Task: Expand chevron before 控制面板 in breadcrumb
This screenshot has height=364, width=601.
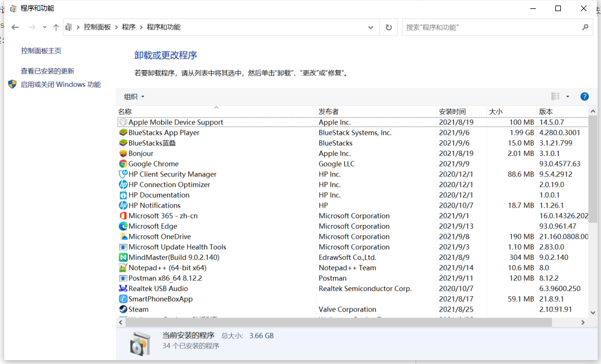Action: (78, 27)
